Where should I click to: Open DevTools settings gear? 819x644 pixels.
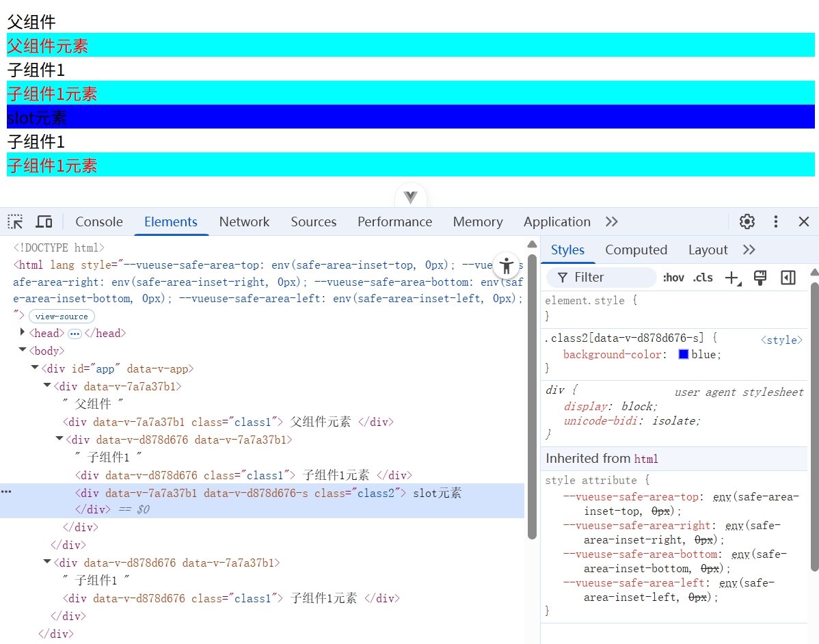(747, 222)
